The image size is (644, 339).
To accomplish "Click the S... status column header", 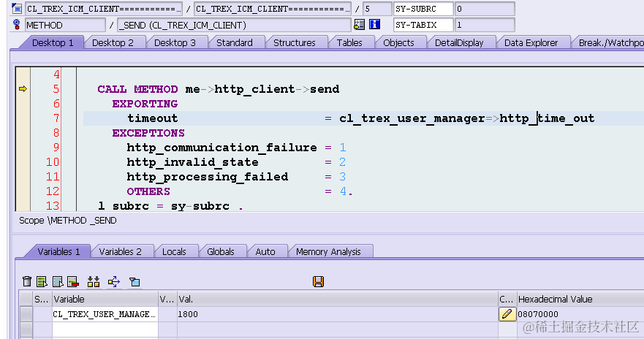I will 42,300.
